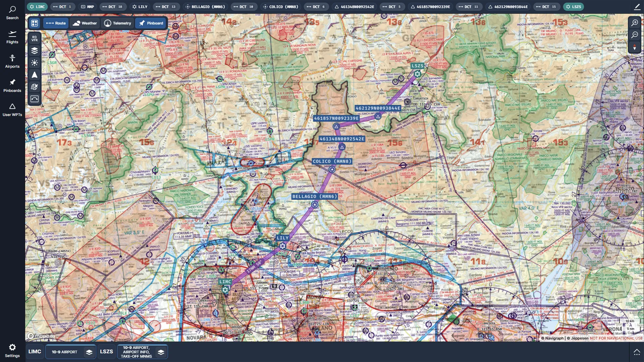Adjust the zoom-in control on the right
Viewport: 644px width, 362px height.
[635, 23]
